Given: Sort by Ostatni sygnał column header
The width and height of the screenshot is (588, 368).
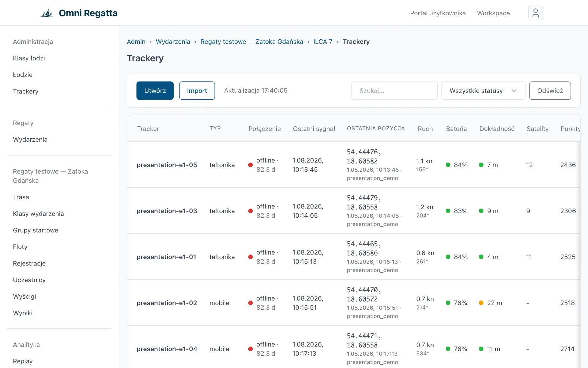Looking at the screenshot, I should click(314, 129).
